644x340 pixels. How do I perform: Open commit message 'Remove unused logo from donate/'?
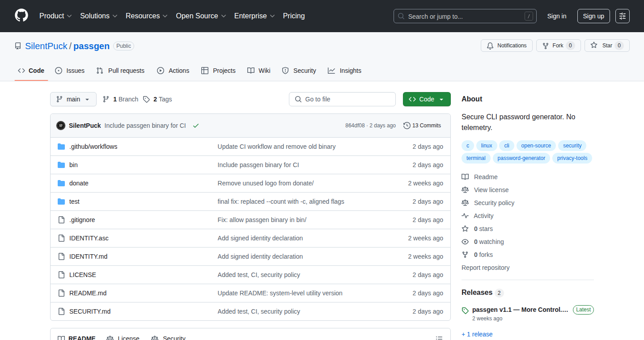coord(266,183)
